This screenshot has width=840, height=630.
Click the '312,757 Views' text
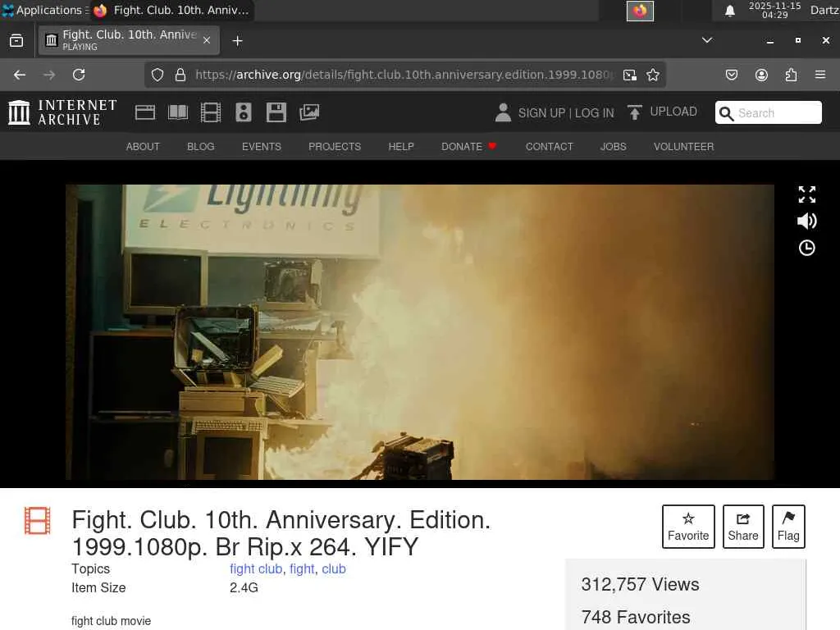click(x=640, y=584)
